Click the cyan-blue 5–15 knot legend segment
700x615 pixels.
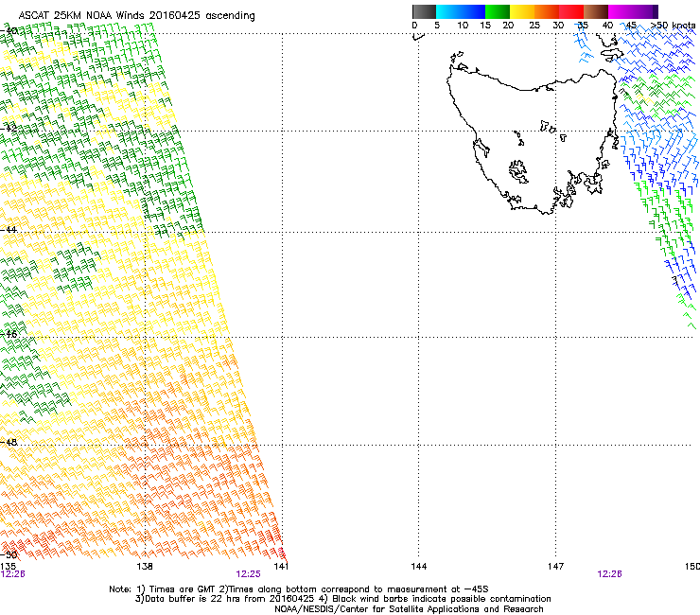(x=461, y=11)
